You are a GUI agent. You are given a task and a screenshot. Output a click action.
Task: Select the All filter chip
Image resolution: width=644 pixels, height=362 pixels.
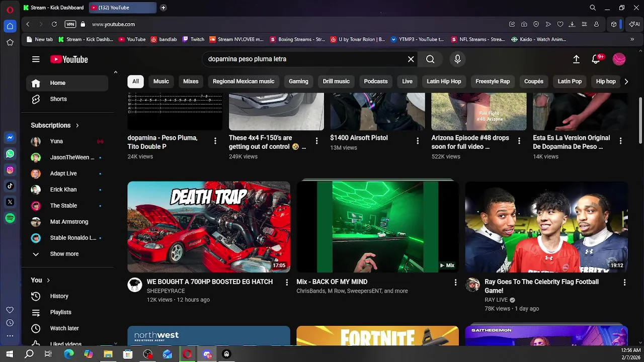136,81
